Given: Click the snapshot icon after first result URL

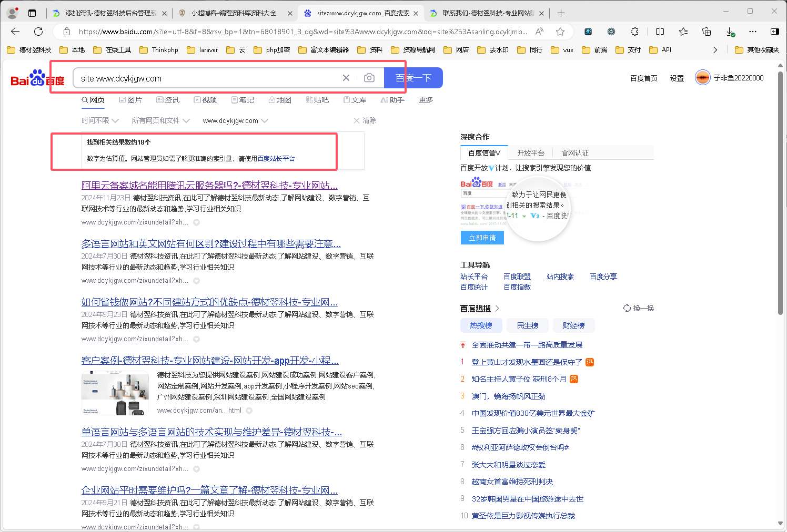Looking at the screenshot, I should pos(196,222).
